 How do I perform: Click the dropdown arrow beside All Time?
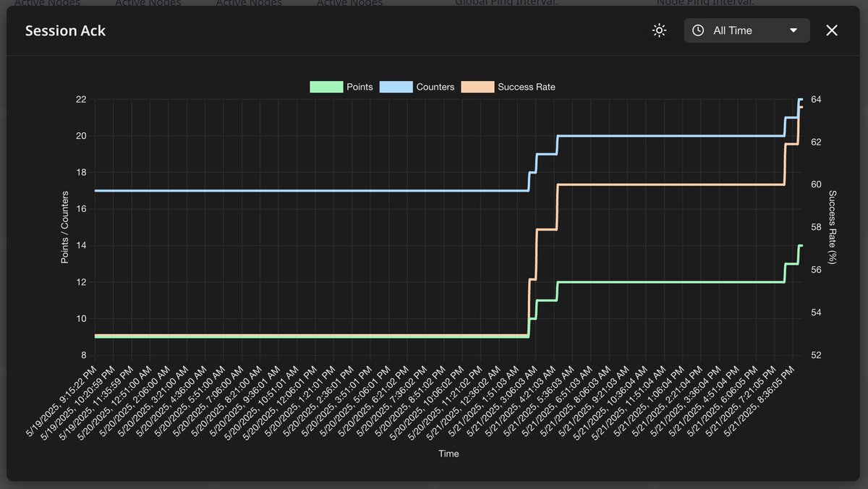pos(793,30)
